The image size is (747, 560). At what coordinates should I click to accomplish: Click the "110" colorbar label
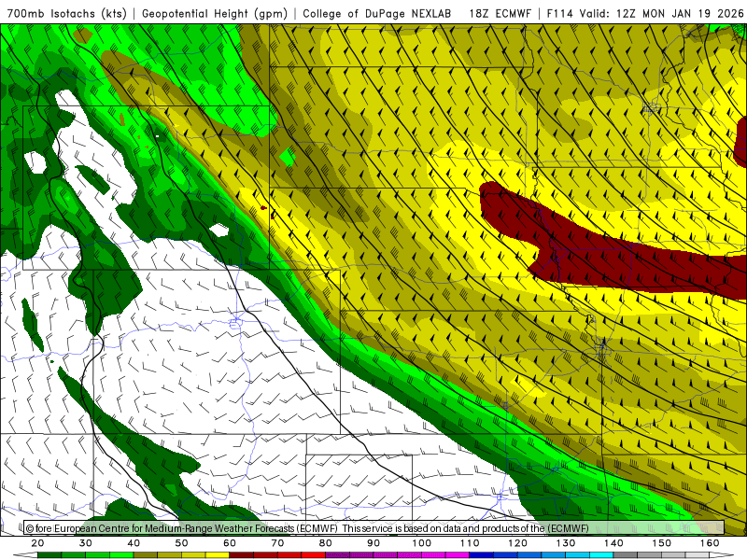pyautogui.click(x=470, y=543)
